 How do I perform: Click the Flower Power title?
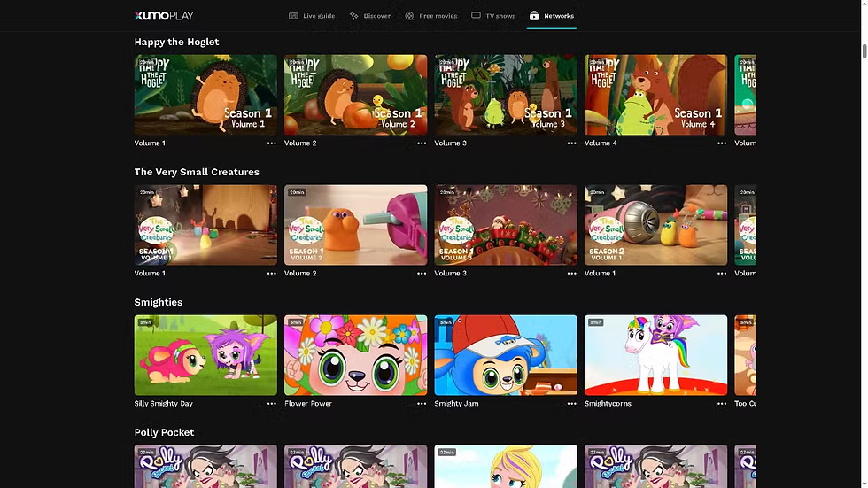click(x=308, y=403)
